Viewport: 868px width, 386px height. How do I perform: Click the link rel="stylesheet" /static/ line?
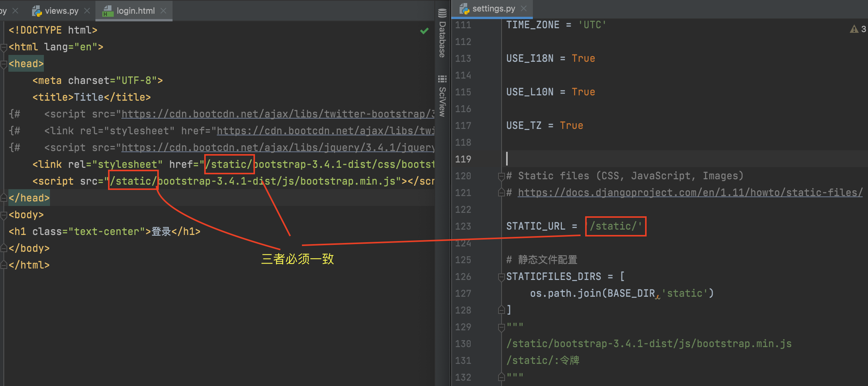[234, 164]
